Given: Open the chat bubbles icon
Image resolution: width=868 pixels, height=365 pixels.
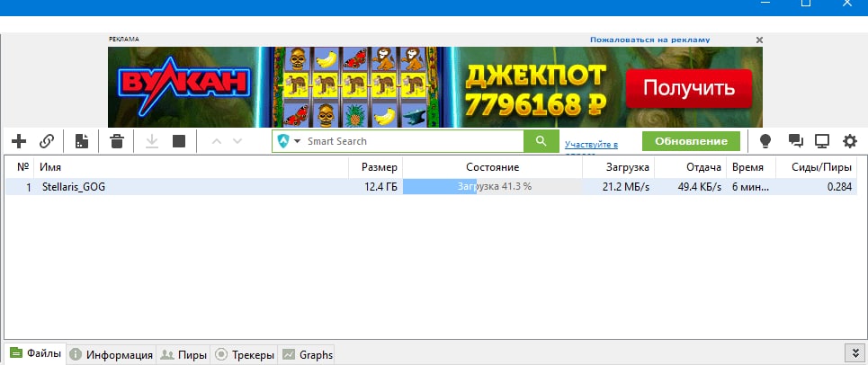Looking at the screenshot, I should tap(795, 141).
